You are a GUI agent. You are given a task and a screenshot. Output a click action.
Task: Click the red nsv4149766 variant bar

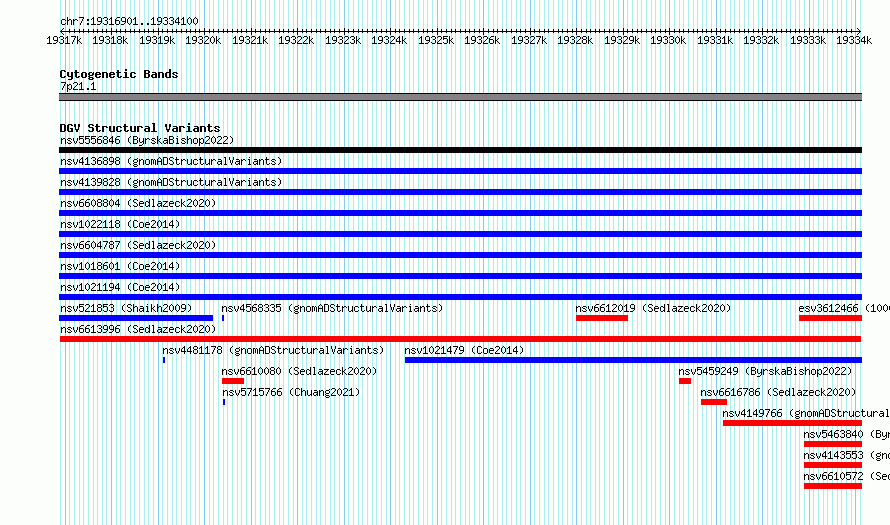[792, 423]
